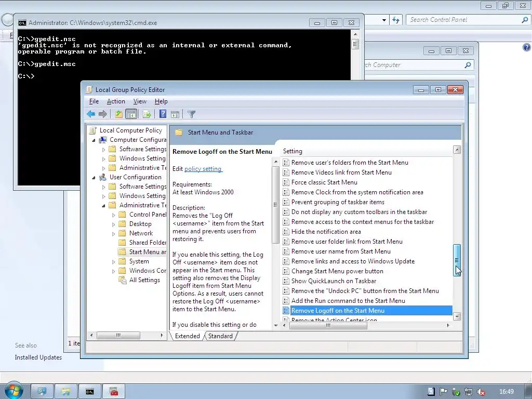The image size is (532, 399).
Task: Click the Control Panel address dropdown arrow
Action: click(384, 20)
